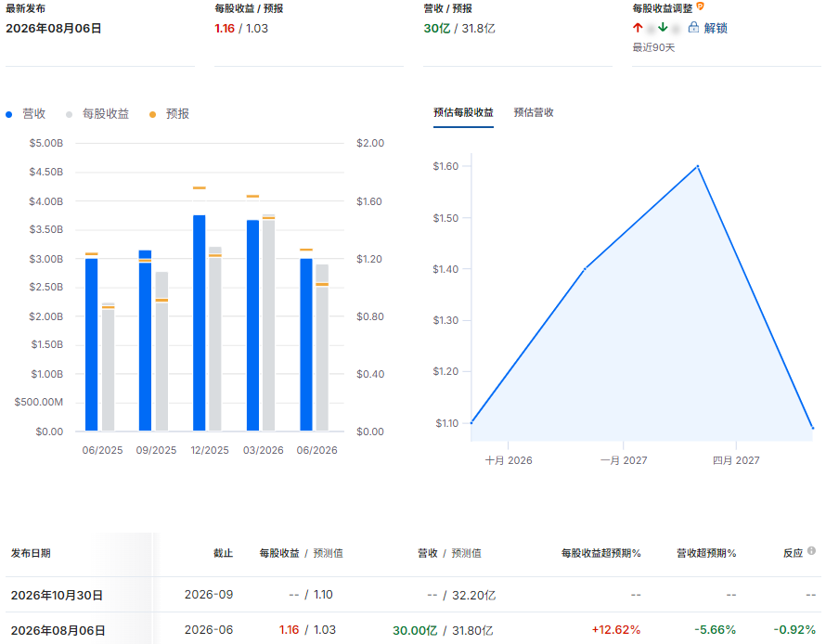Click the orange pro badge beside 每股收益调整
The width and height of the screenshot is (826, 644).
point(700,6)
